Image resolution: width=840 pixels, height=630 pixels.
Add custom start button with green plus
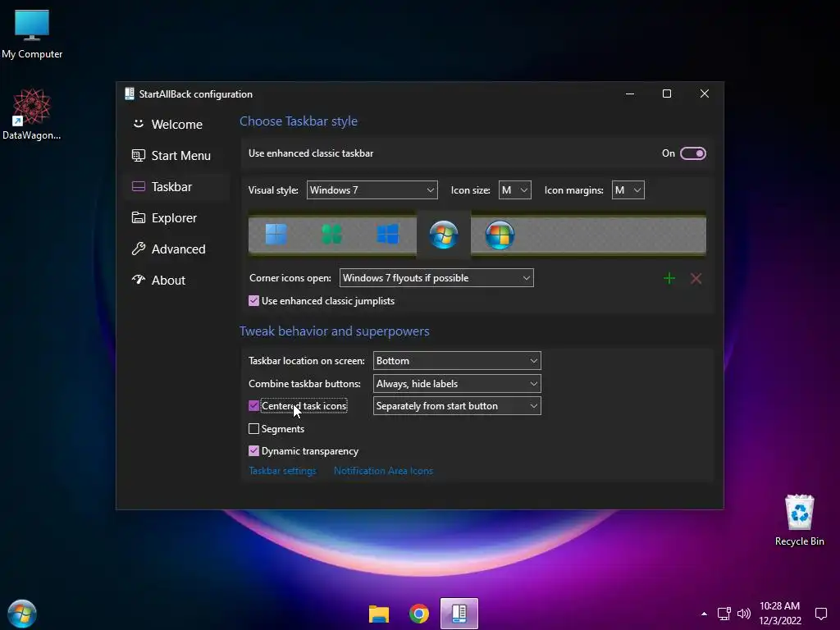pyautogui.click(x=669, y=278)
